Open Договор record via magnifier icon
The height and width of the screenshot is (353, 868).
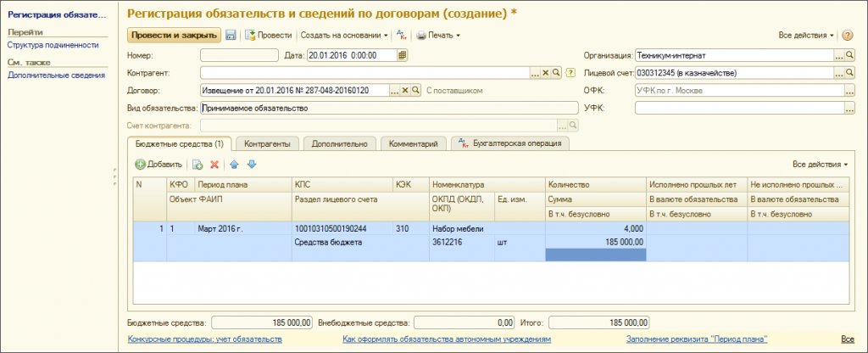click(x=415, y=90)
